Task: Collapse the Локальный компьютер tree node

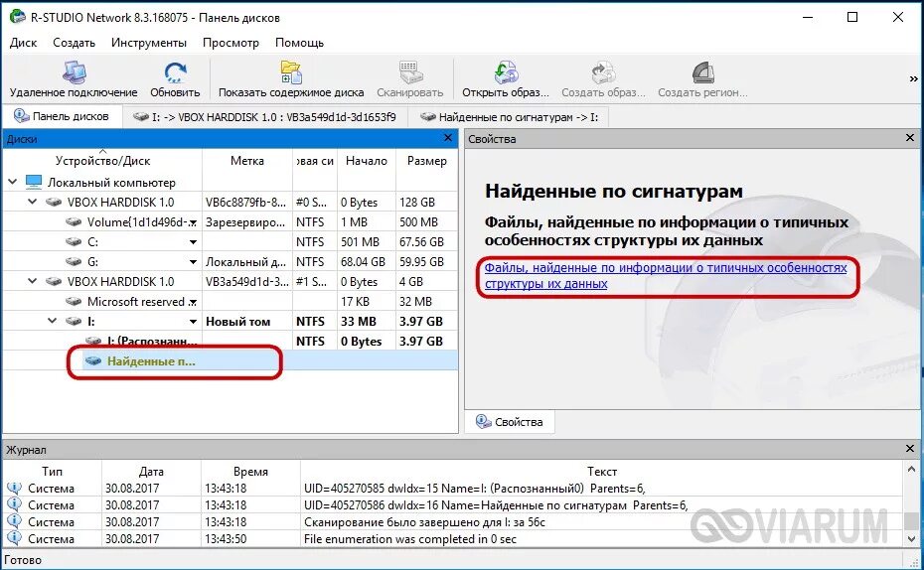Action: point(12,182)
